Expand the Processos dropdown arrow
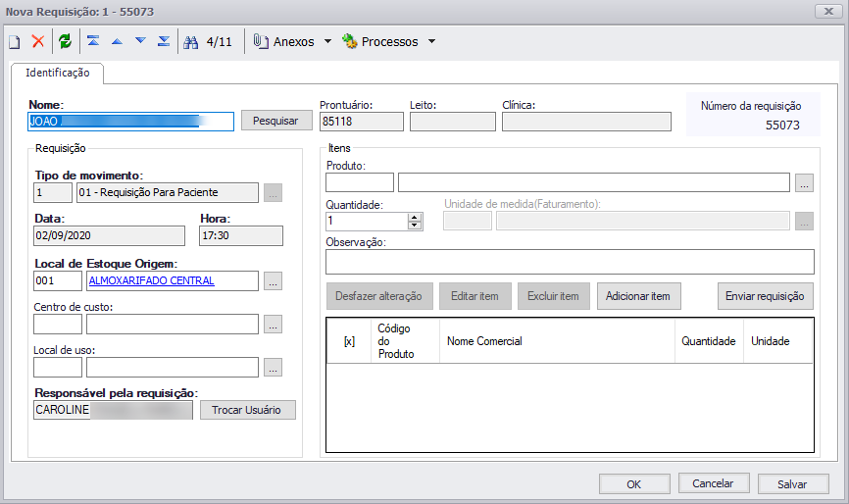 [x=431, y=42]
